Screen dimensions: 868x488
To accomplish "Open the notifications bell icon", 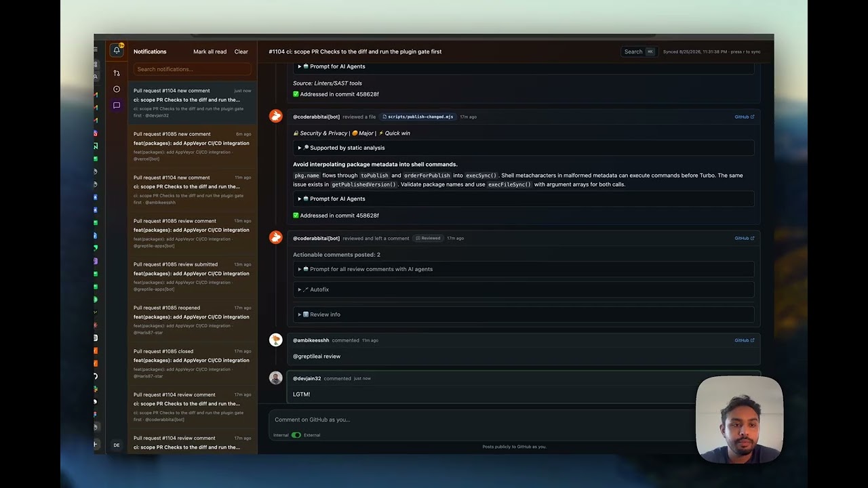I will [x=117, y=51].
